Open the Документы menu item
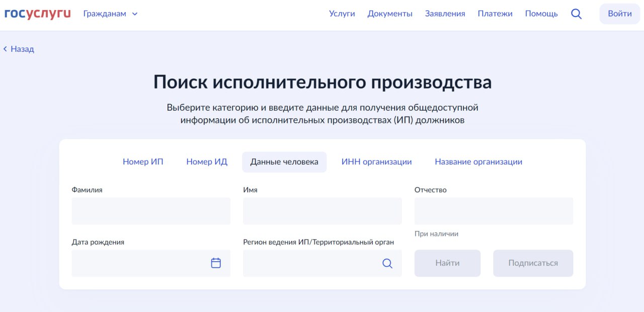Screen dimensions: 644x312 coord(390,14)
